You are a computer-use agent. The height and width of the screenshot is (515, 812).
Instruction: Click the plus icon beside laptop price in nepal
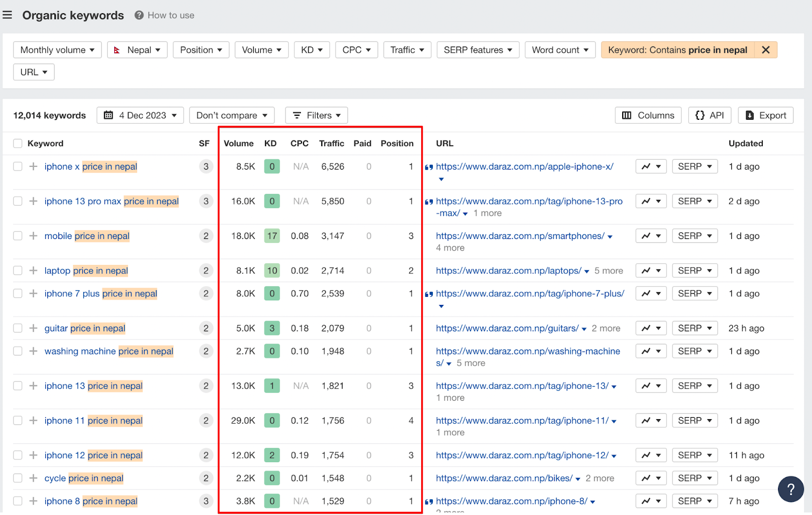tap(33, 270)
